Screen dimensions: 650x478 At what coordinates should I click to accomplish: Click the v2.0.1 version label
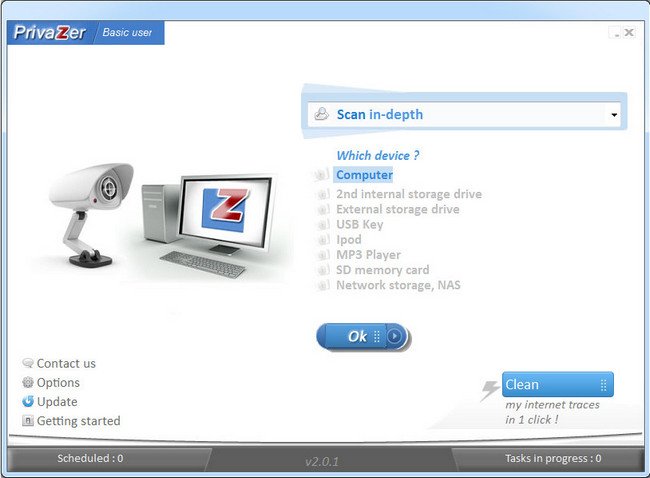tap(322, 461)
